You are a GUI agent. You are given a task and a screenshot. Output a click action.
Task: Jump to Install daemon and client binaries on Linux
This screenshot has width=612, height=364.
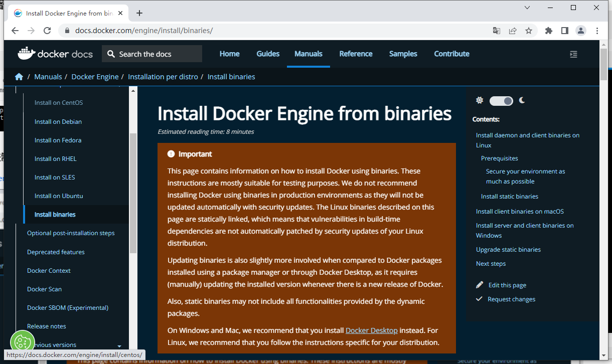click(528, 140)
